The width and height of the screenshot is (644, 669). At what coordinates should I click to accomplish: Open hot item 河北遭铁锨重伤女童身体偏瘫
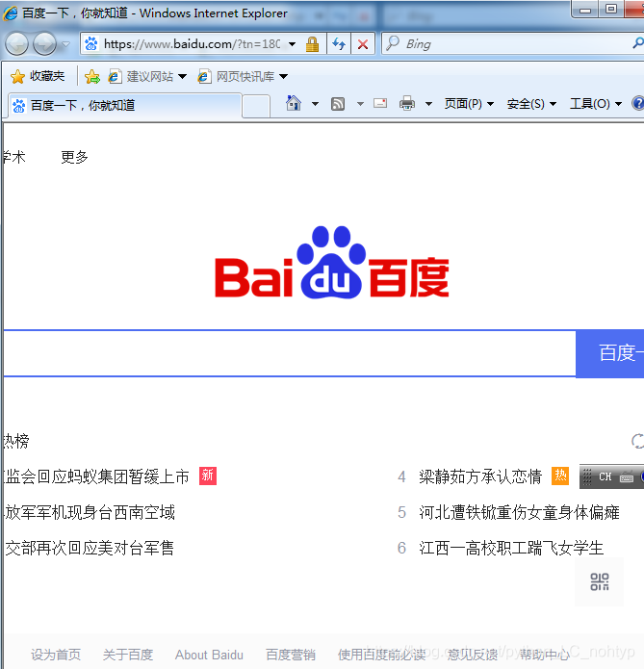click(x=519, y=512)
